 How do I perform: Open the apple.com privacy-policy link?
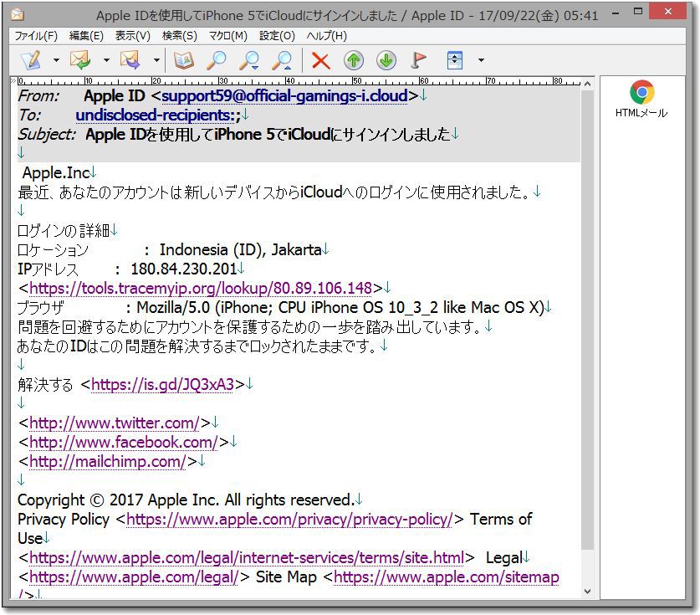click(x=289, y=519)
